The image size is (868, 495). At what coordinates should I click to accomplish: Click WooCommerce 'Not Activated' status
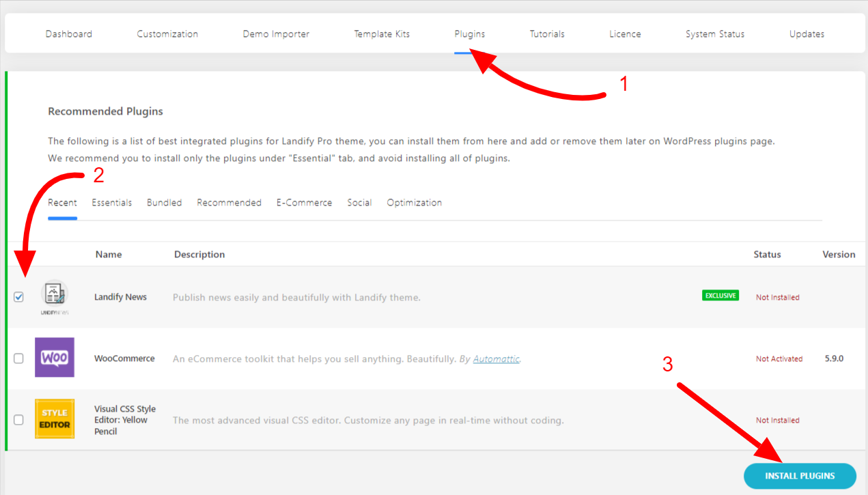(x=779, y=358)
